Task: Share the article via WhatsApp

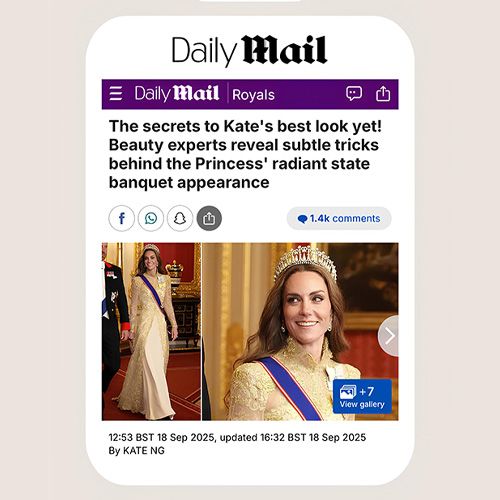Action: [151, 219]
